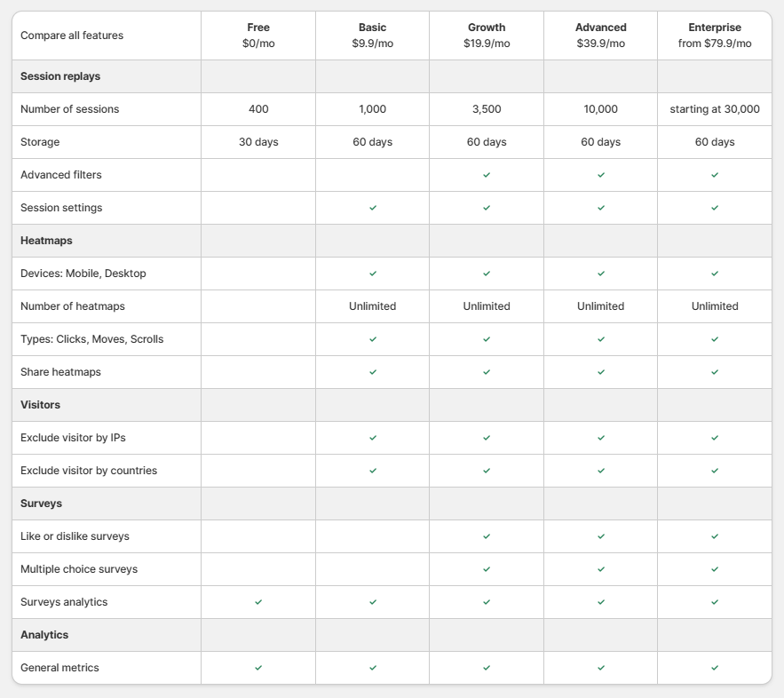Select the Free $0/mo plan header
This screenshot has height=698, width=784.
(258, 36)
